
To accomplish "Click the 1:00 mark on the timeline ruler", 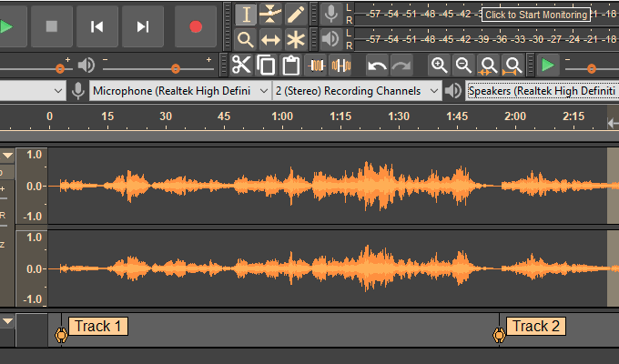I will (x=282, y=116).
